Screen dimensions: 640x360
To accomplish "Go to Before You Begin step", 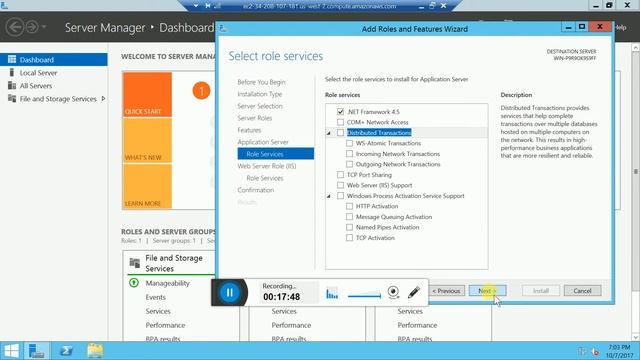I will pyautogui.click(x=261, y=82).
